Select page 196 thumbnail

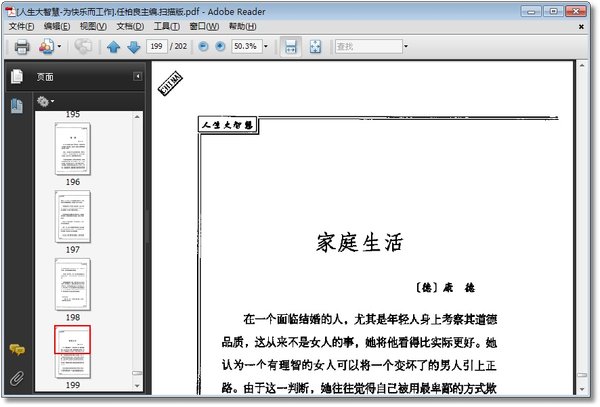[73, 148]
